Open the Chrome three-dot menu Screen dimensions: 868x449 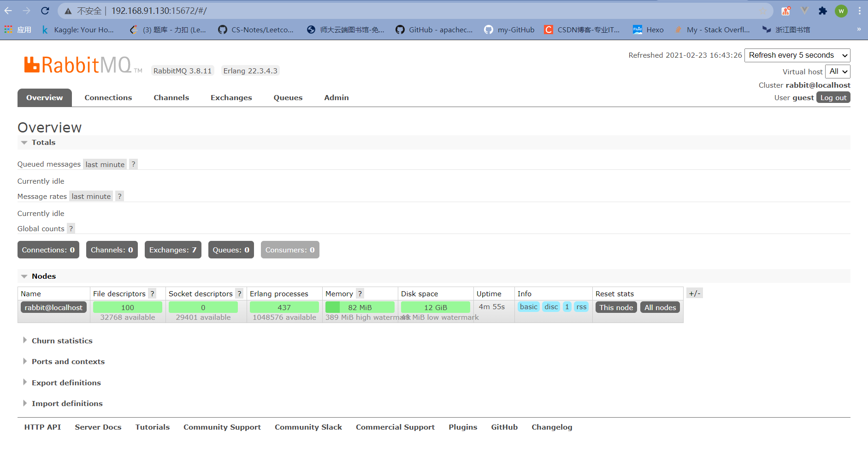[860, 11]
